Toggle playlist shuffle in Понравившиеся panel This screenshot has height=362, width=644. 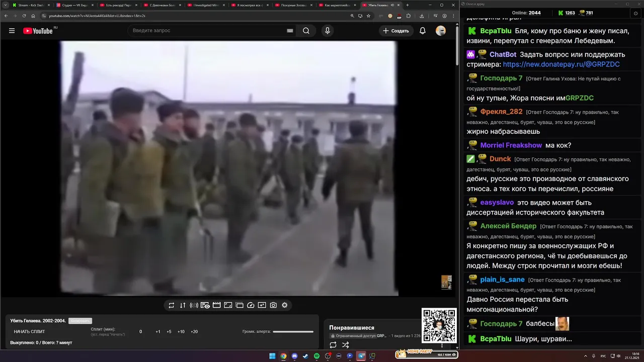click(346, 345)
